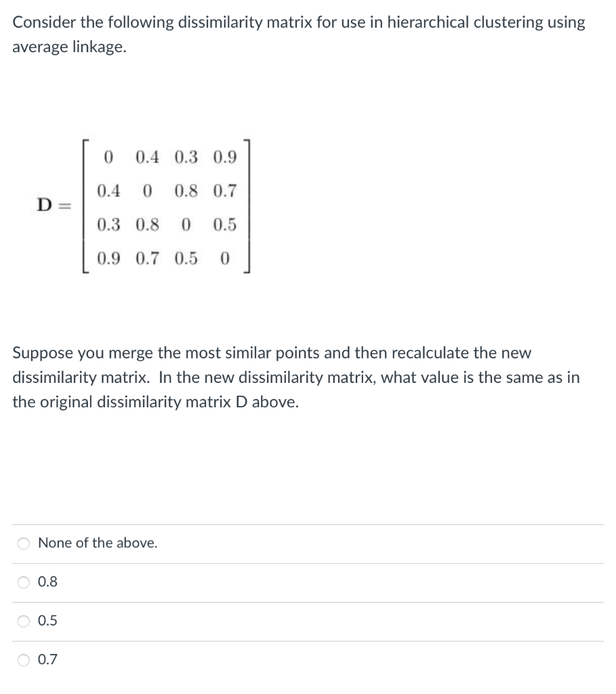Click the 0.8 value in matrix second row
Screen dimensions: 616x694
[186, 190]
